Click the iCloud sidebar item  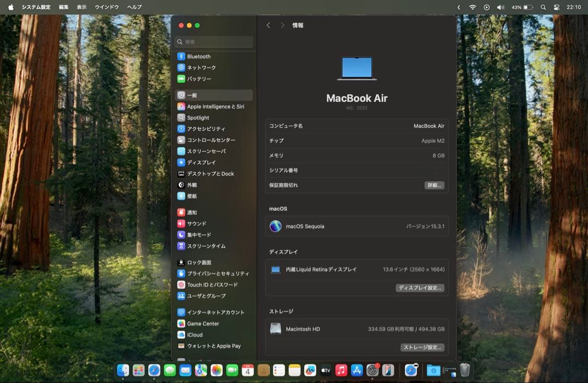[x=194, y=335]
